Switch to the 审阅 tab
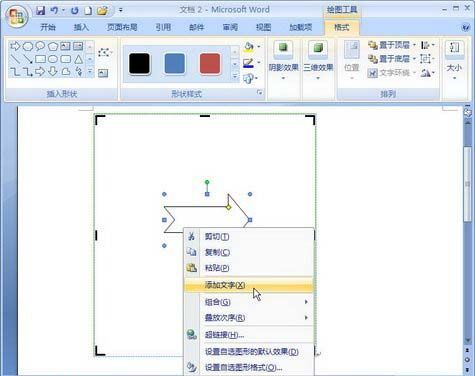Image resolution: width=475 pixels, height=376 pixels. [230, 27]
